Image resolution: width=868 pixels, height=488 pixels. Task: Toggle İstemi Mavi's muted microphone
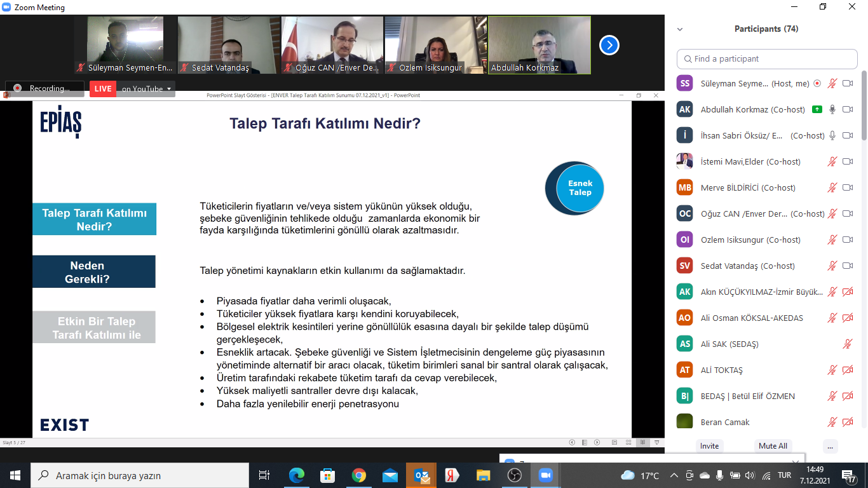[832, 161]
